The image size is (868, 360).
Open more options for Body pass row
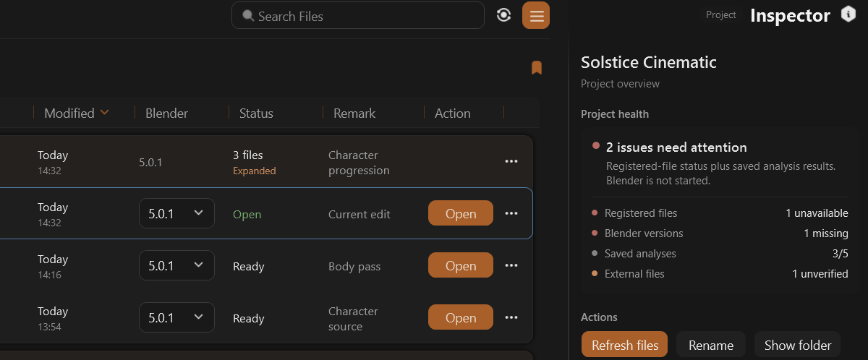tap(511, 265)
